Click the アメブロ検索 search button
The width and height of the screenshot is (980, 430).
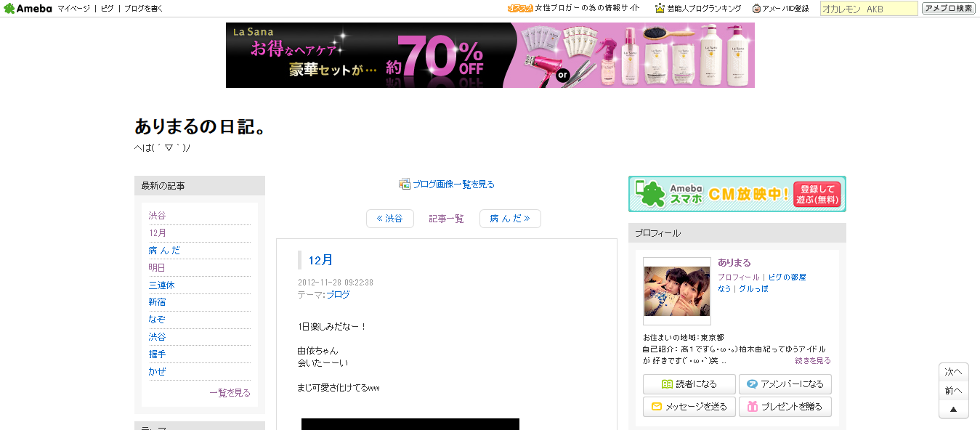pyautogui.click(x=949, y=9)
